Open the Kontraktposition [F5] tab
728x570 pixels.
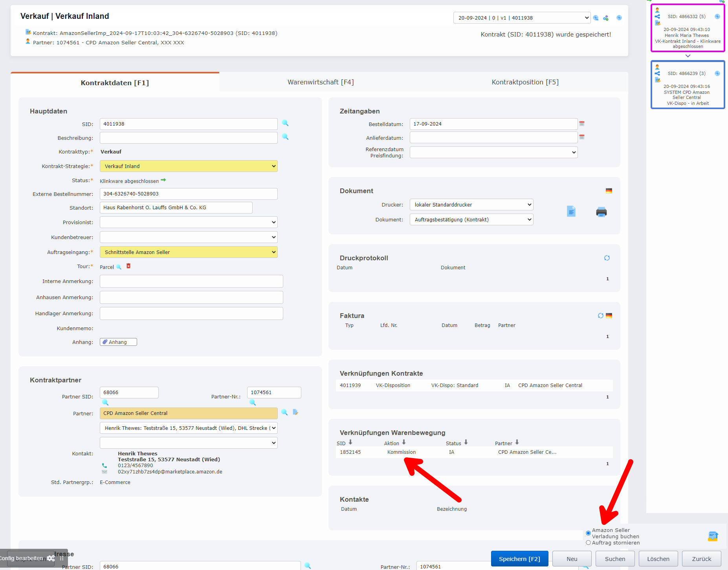tap(525, 82)
